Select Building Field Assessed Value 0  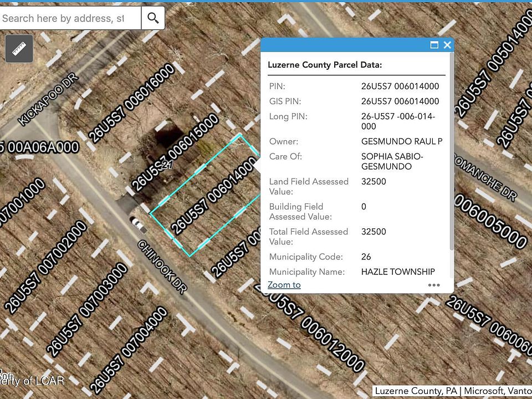coord(364,207)
